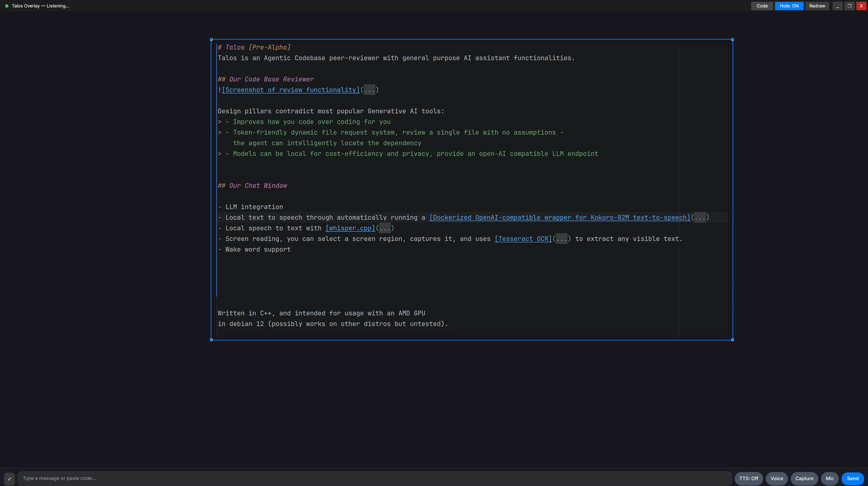The width and height of the screenshot is (868, 486).
Task: Click the '- Wake word support' line
Action: (254, 250)
